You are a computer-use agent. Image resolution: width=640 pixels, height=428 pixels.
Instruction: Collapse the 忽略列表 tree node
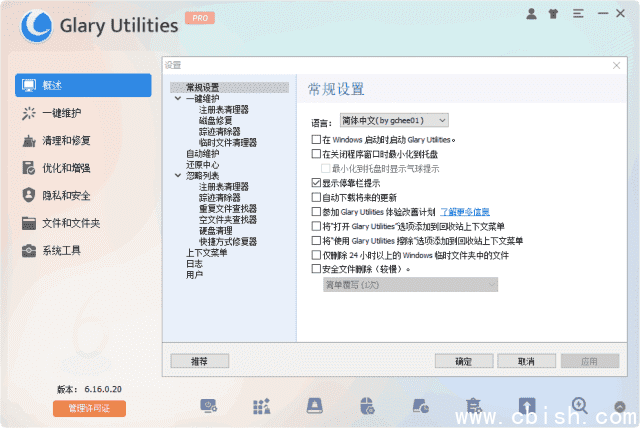(177, 176)
